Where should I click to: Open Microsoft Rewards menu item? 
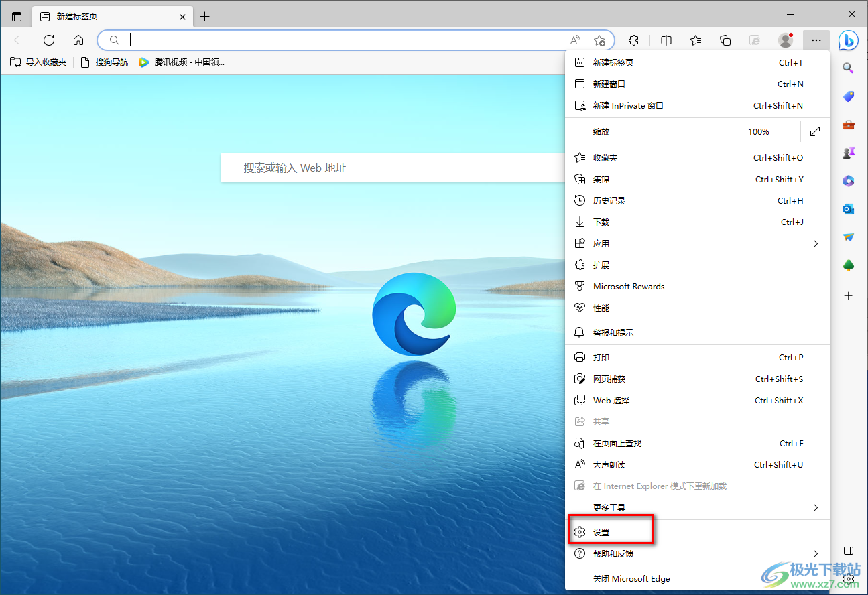pyautogui.click(x=697, y=286)
